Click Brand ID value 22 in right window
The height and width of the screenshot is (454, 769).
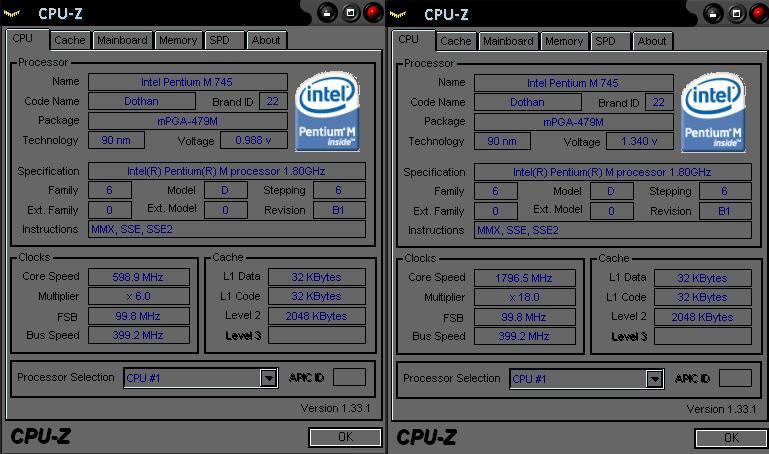pos(659,102)
